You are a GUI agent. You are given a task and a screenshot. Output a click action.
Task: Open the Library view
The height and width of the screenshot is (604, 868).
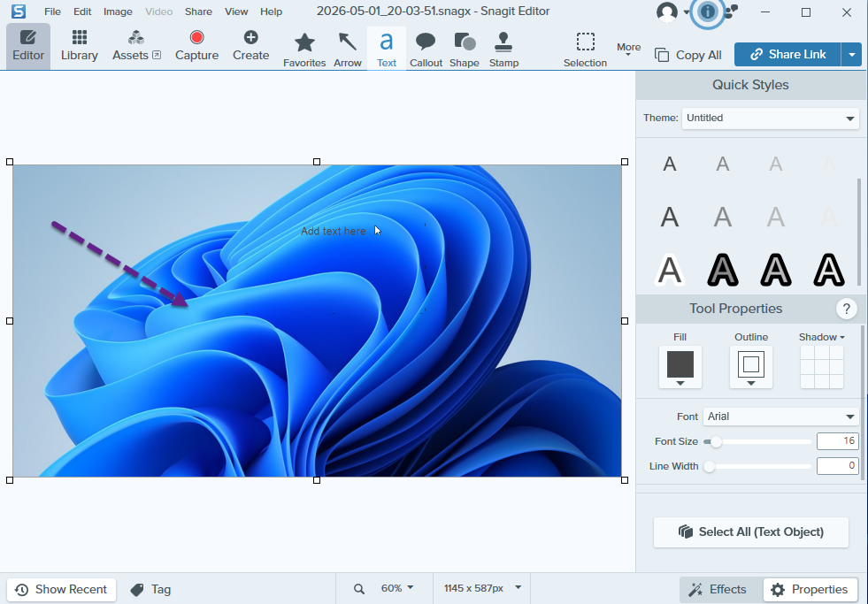click(x=79, y=46)
